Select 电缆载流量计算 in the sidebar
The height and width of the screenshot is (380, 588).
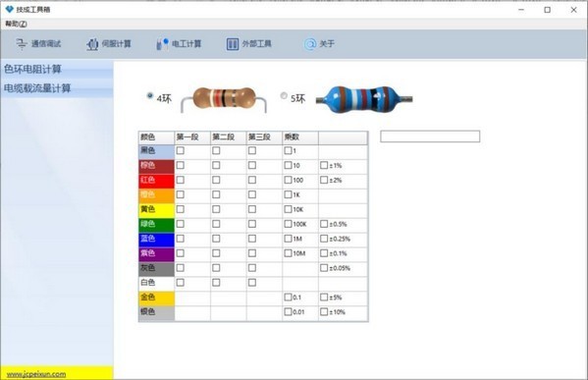click(57, 88)
